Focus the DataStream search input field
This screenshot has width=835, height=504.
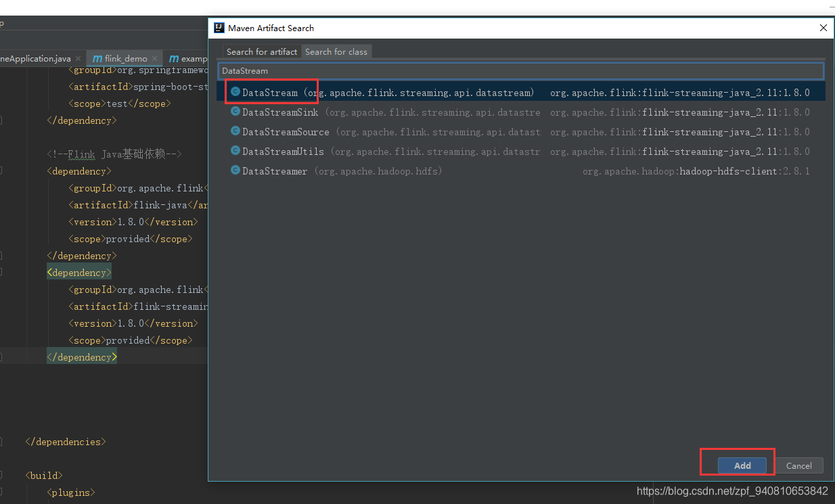(x=521, y=70)
